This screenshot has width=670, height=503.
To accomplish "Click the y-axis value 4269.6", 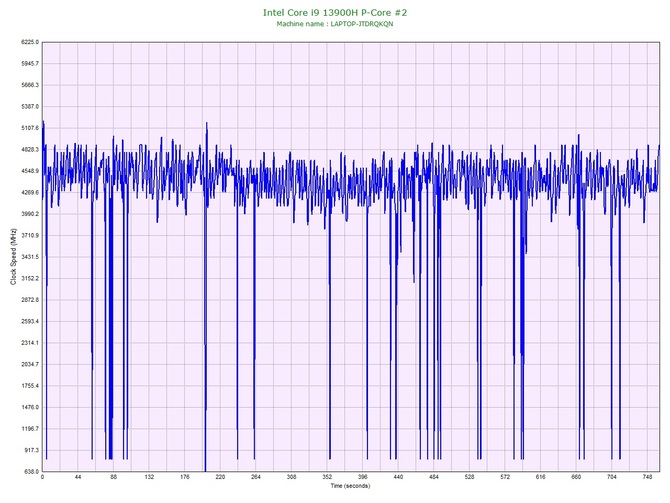I will click(30, 192).
